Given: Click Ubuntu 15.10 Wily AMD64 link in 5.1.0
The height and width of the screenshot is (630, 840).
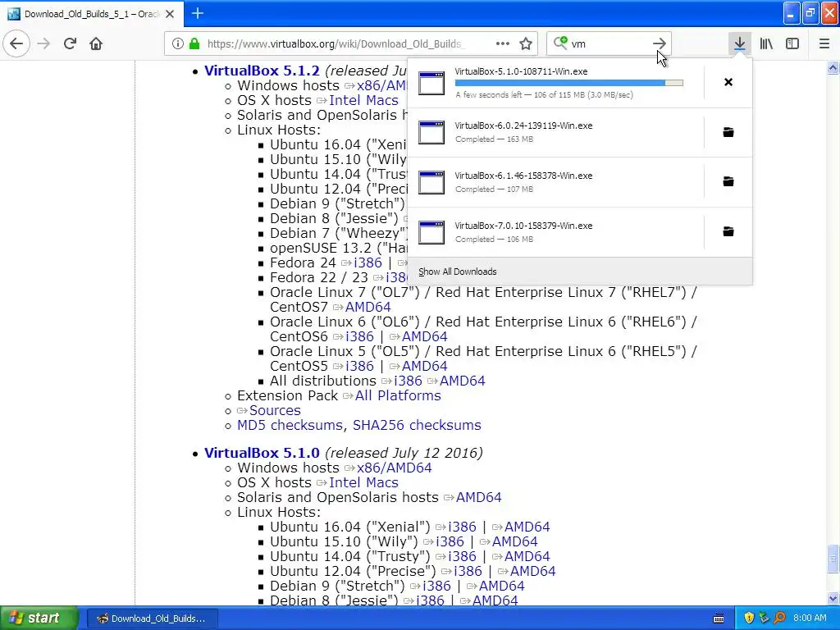Looking at the screenshot, I should tap(515, 542).
